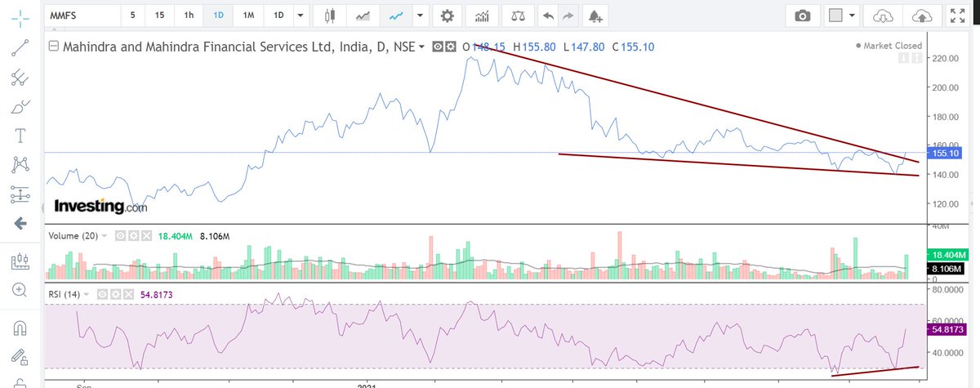Remove the Volume indicator
Screen dimensions: 980x388
(147, 236)
